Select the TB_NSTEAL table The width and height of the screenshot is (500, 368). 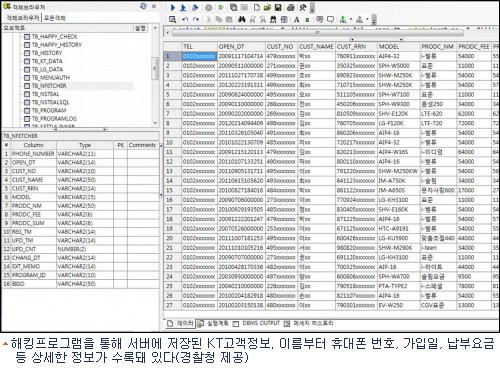click(45, 94)
